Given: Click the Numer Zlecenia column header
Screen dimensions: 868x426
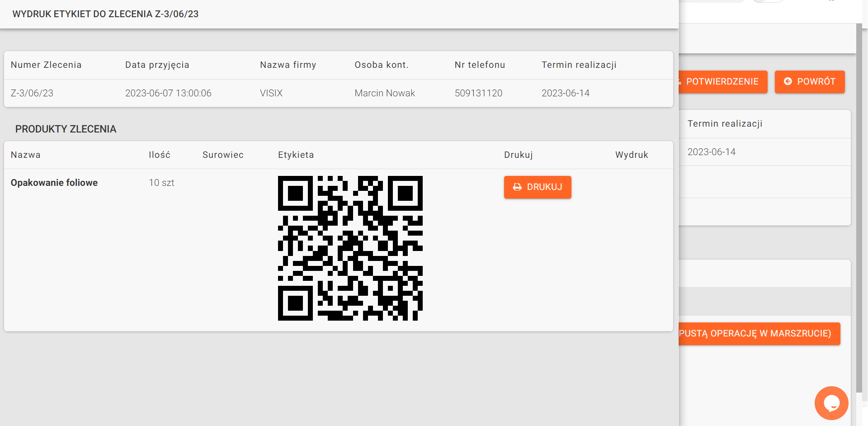Looking at the screenshot, I should coord(46,65).
